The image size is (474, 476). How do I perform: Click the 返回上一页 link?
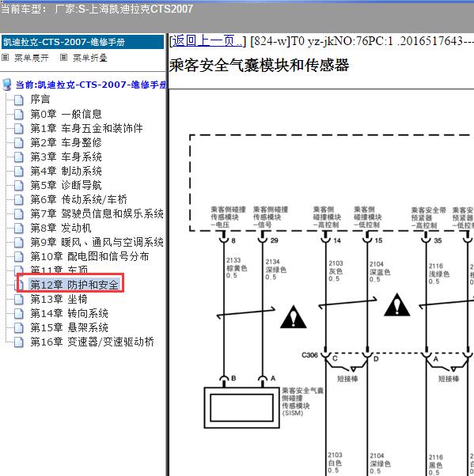click(x=208, y=41)
